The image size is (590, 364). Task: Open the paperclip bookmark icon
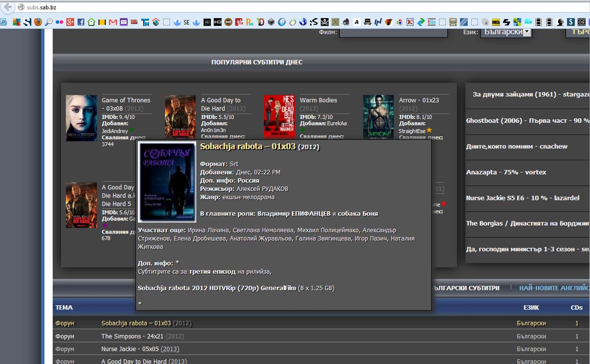point(464,22)
